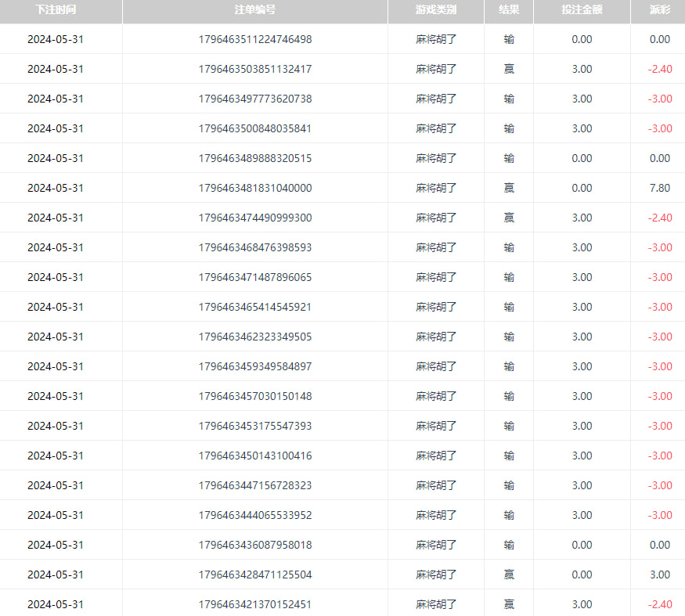Click the 下注时间 column header
Image resolution: width=685 pixels, height=616 pixels.
pyautogui.click(x=56, y=10)
